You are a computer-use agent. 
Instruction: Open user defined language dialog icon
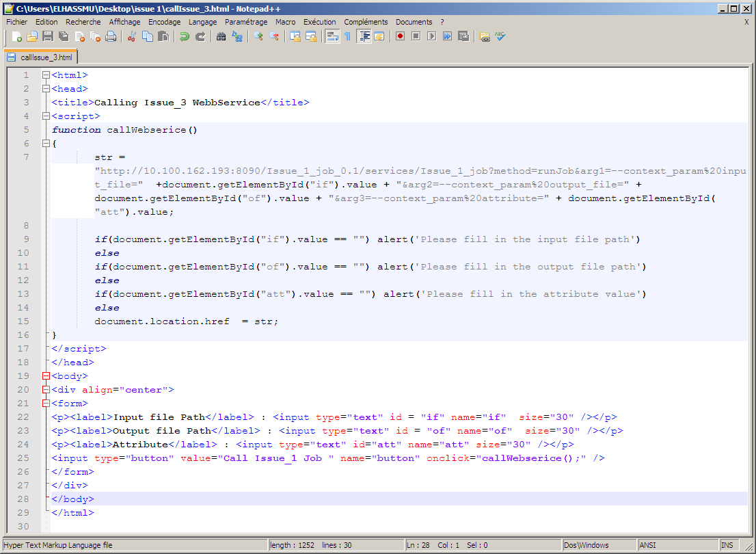(x=379, y=37)
